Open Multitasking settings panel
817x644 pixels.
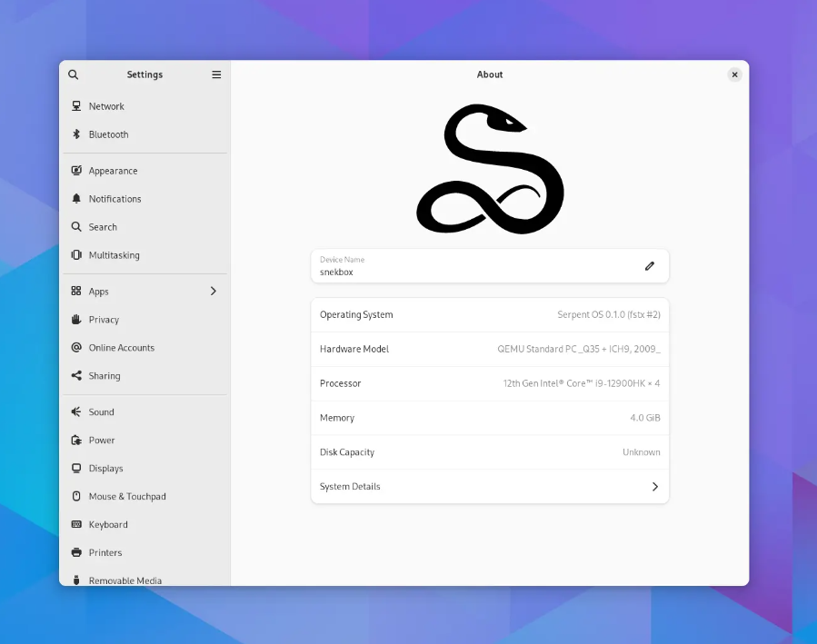click(x=144, y=255)
